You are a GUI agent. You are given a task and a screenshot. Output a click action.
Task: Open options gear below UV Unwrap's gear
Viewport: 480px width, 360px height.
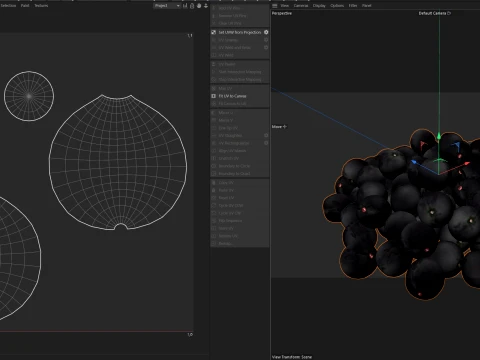tap(266, 47)
